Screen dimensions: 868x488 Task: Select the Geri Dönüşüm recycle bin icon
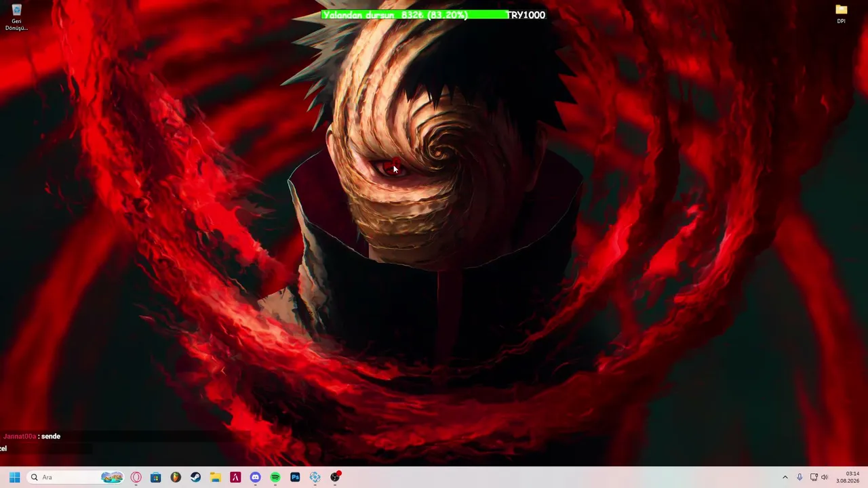[x=16, y=18]
